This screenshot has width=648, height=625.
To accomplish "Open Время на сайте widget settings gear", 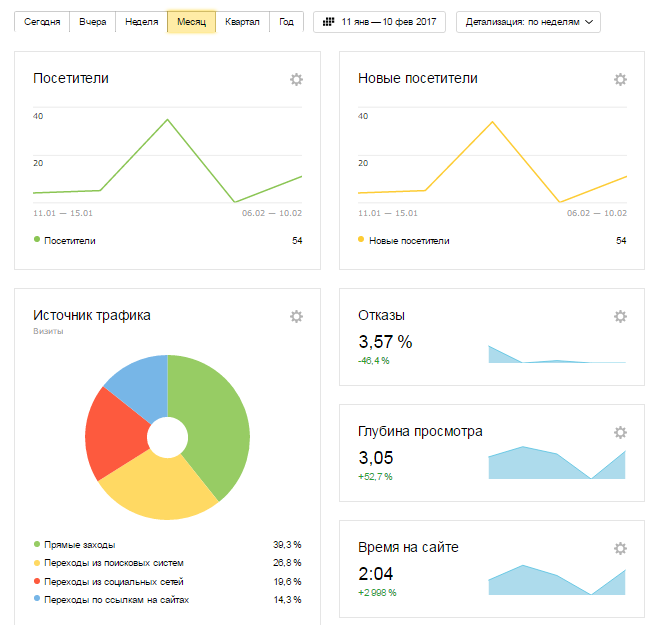I will (620, 549).
